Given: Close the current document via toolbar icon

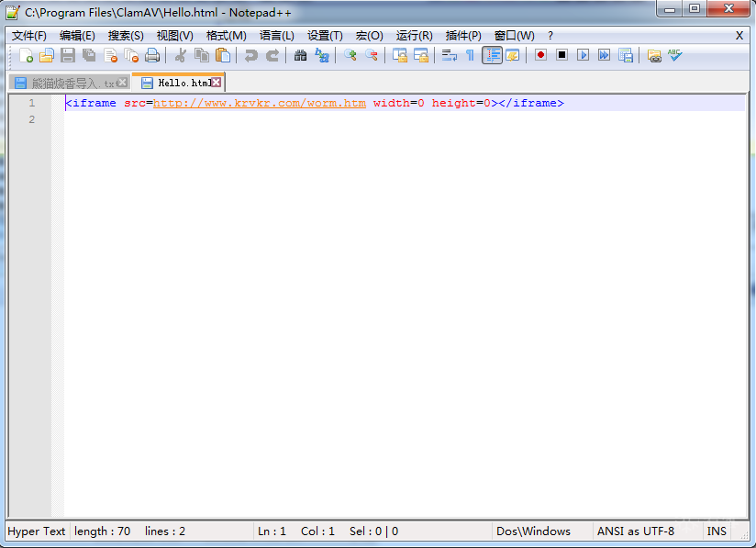Looking at the screenshot, I should (110, 55).
